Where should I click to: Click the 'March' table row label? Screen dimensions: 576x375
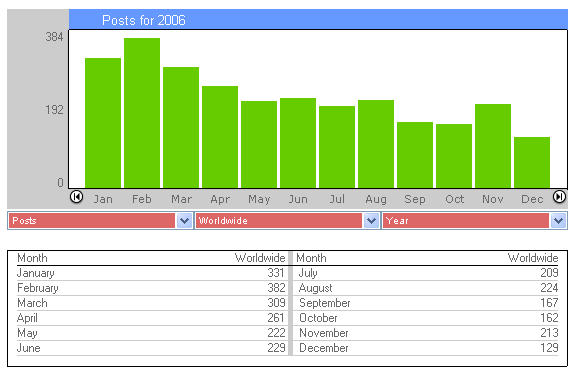pos(32,303)
